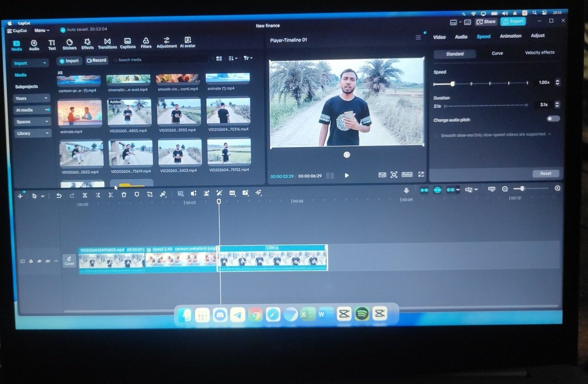
Task: Open the Audio library tool
Action: click(x=34, y=45)
